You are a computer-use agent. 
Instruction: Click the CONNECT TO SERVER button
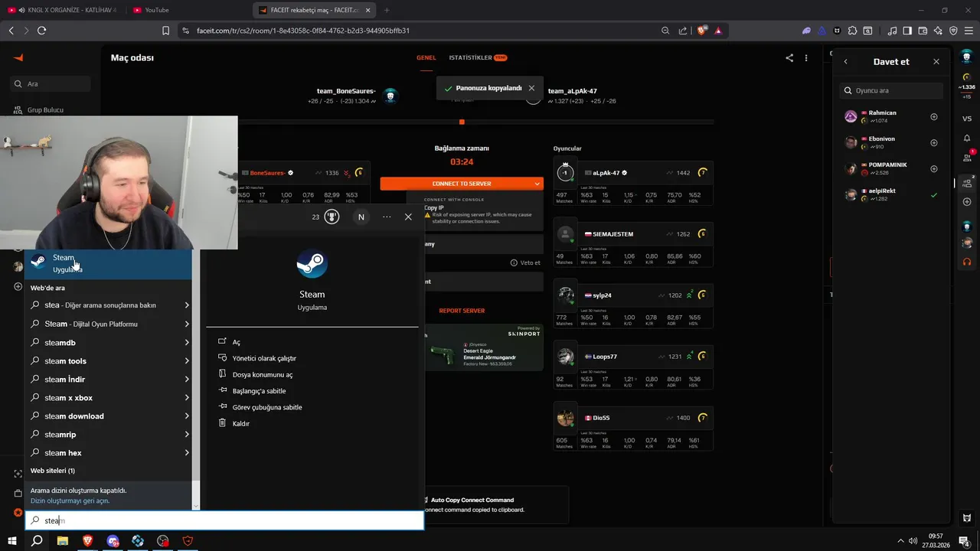click(x=461, y=184)
